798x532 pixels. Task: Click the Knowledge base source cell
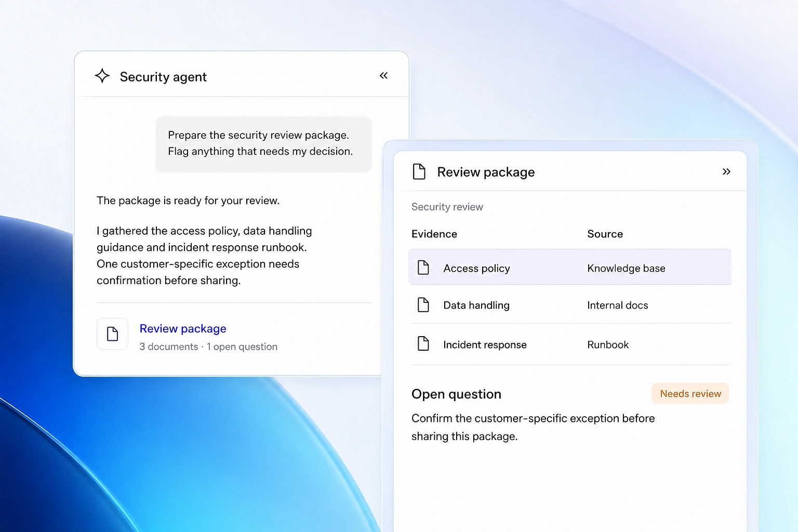(626, 269)
